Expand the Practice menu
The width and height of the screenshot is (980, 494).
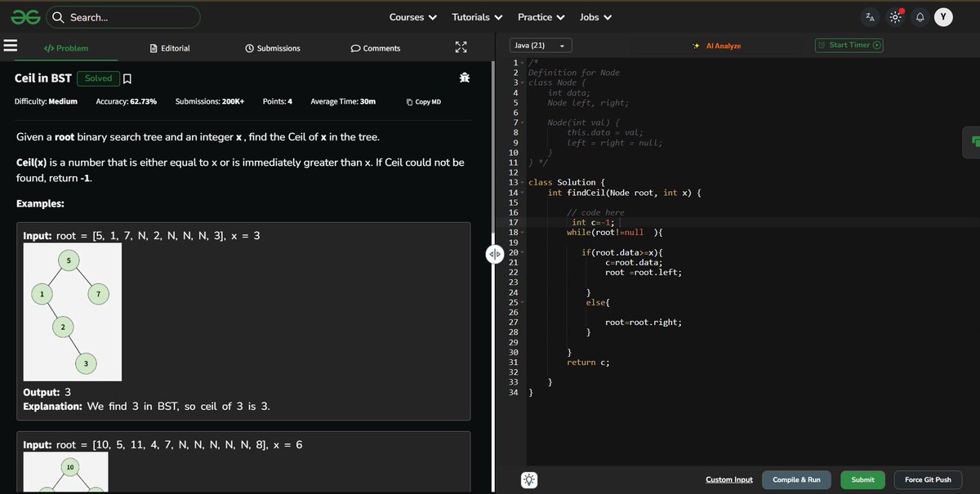click(x=541, y=17)
